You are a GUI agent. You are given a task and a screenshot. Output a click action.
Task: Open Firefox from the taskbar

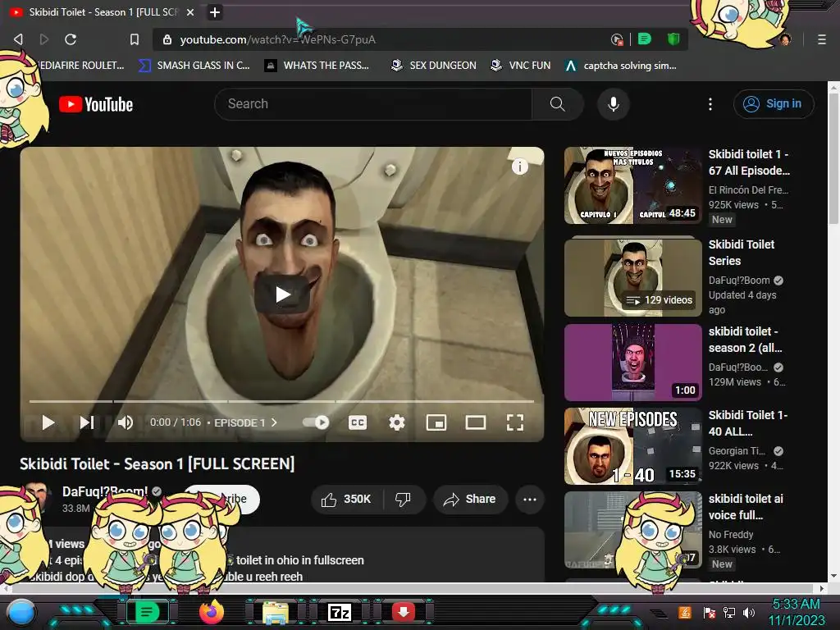211,612
